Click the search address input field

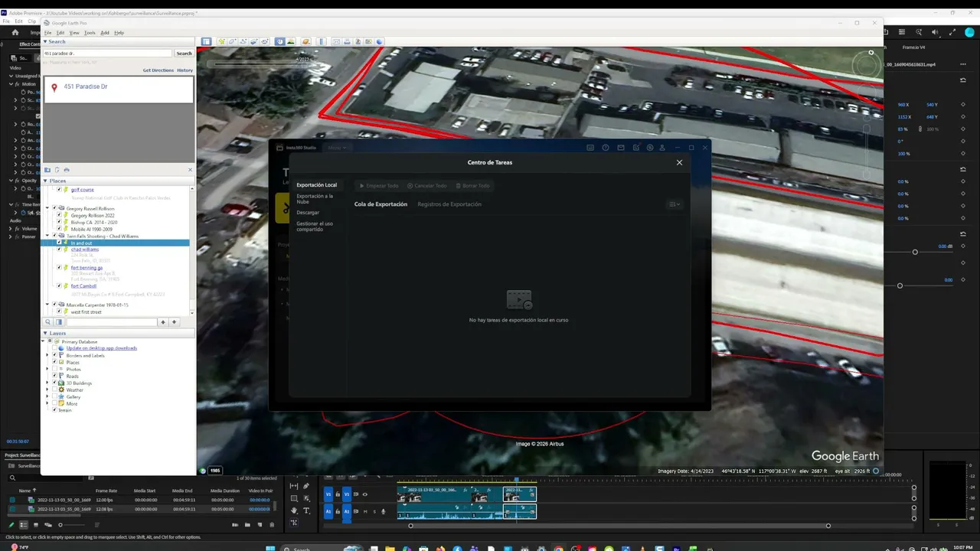click(107, 54)
